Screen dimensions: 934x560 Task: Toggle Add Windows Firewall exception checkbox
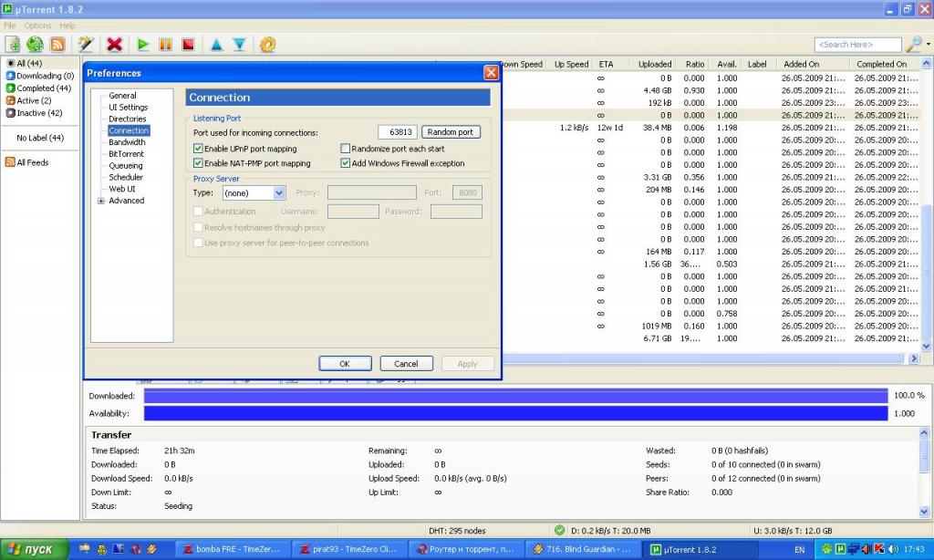click(x=345, y=163)
